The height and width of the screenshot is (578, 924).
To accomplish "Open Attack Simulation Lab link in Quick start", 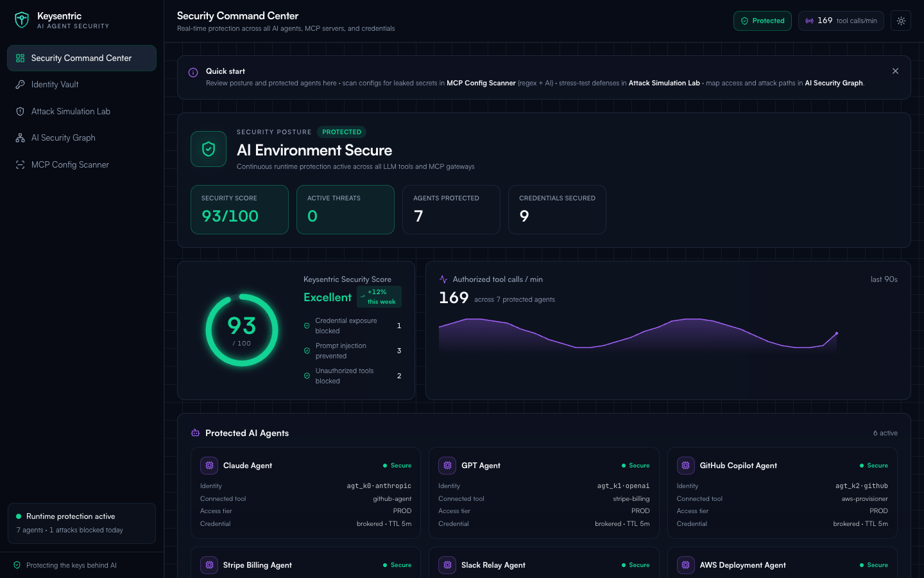I will click(664, 83).
